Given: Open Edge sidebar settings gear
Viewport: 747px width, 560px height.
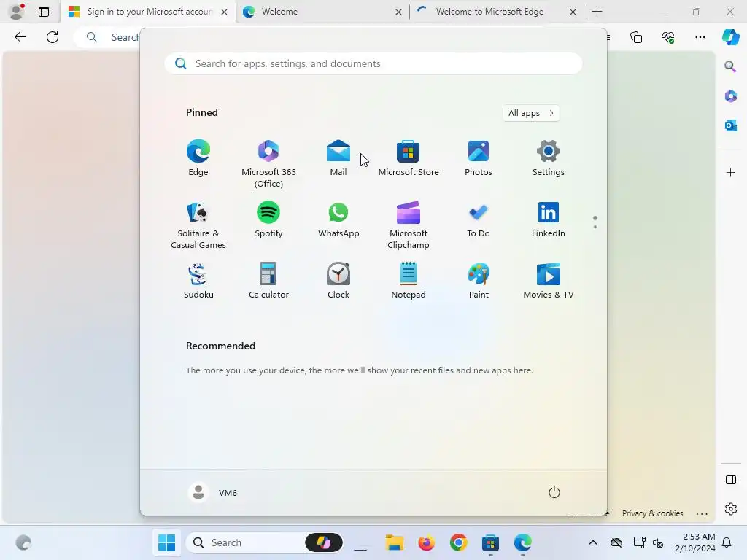Looking at the screenshot, I should point(730,509).
